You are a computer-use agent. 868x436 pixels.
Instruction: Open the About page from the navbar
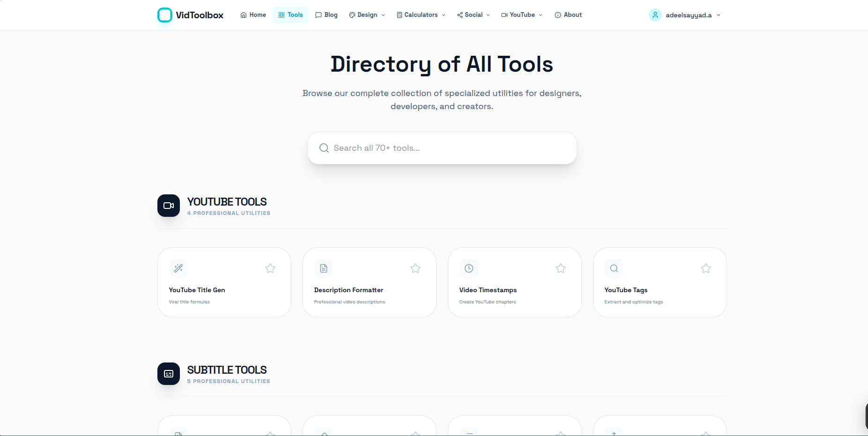568,15
